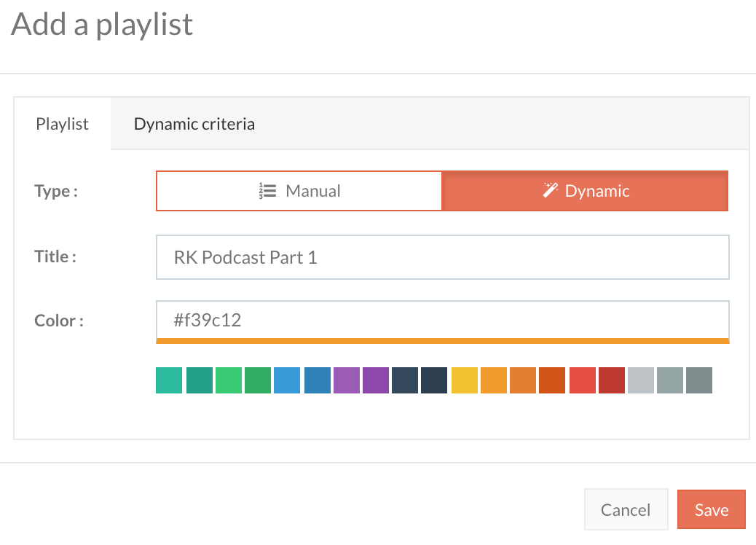The image size is (756, 545).
Task: Choose the yellow color swatch
Action: point(464,380)
